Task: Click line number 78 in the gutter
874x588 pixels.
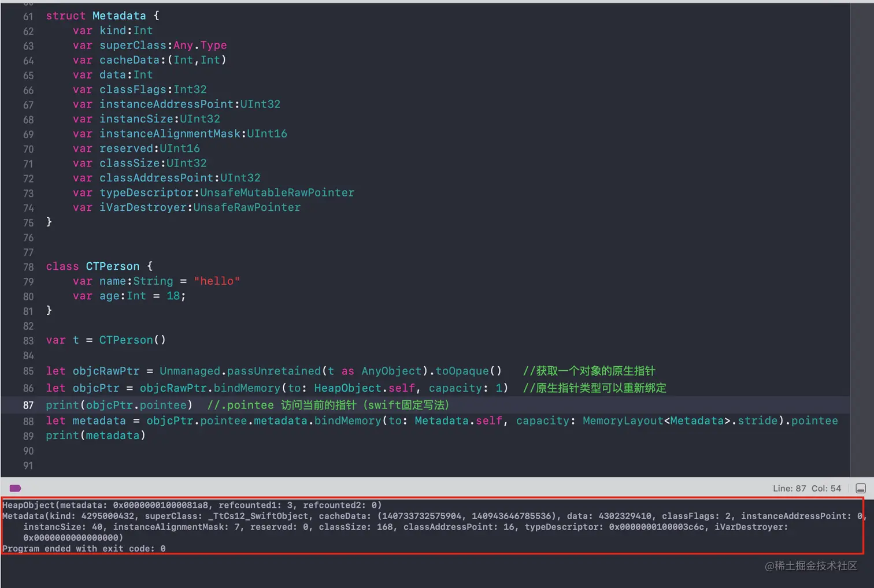Action: (x=28, y=267)
